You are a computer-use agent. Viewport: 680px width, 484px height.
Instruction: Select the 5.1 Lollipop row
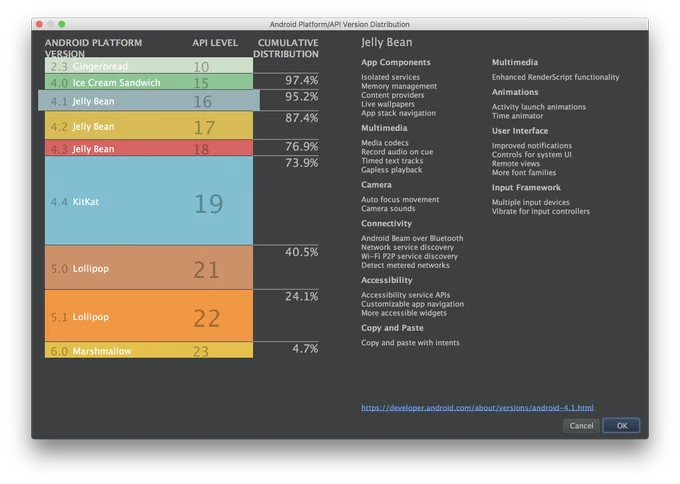[149, 316]
